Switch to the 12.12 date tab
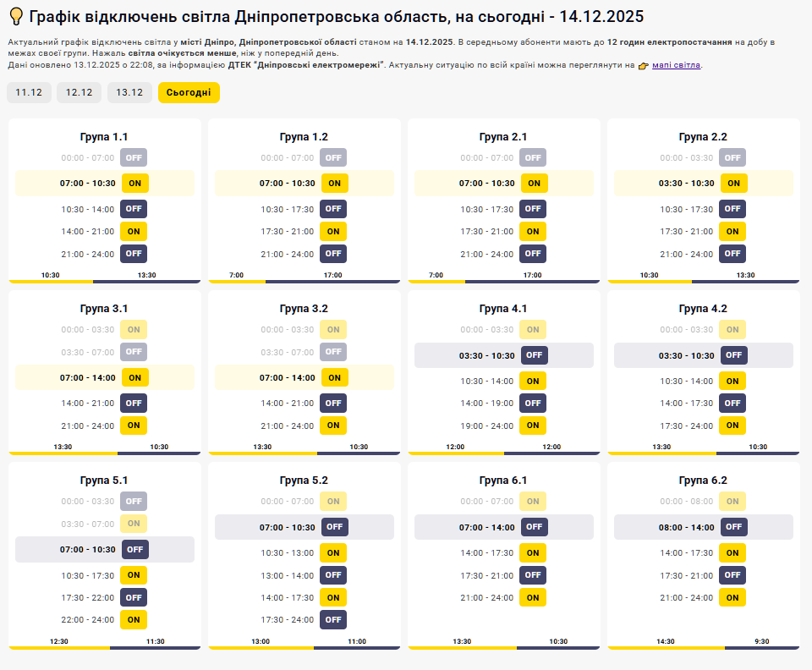 tap(79, 93)
